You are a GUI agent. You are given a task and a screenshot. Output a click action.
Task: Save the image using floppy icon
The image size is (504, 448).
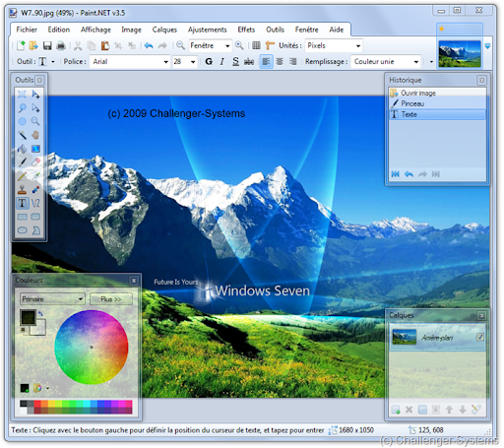pyautogui.click(x=47, y=45)
